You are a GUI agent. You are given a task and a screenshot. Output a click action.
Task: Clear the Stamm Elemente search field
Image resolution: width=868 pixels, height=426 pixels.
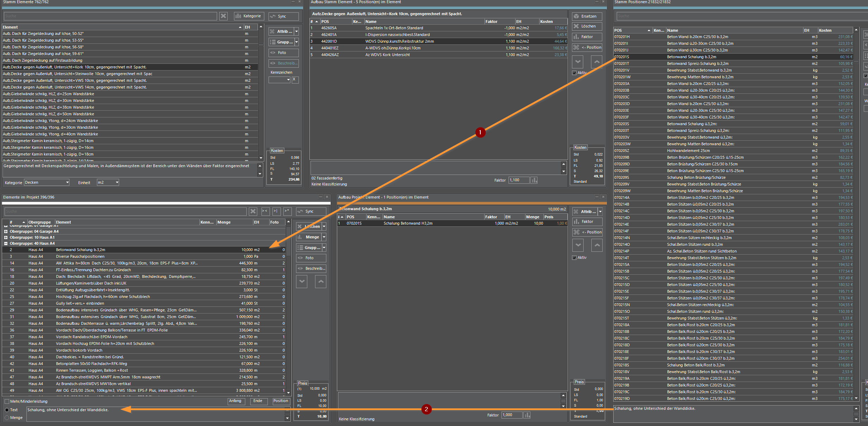[223, 16]
